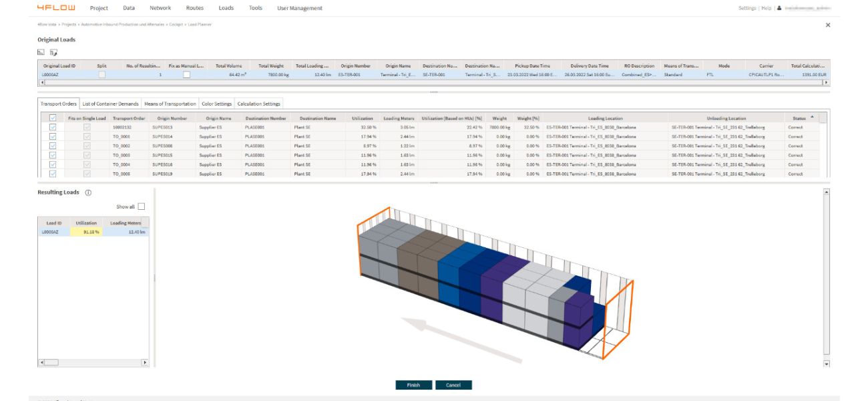
Task: Click the Resulting Loads horizontal scrollbar thumb
Action: 51,362
